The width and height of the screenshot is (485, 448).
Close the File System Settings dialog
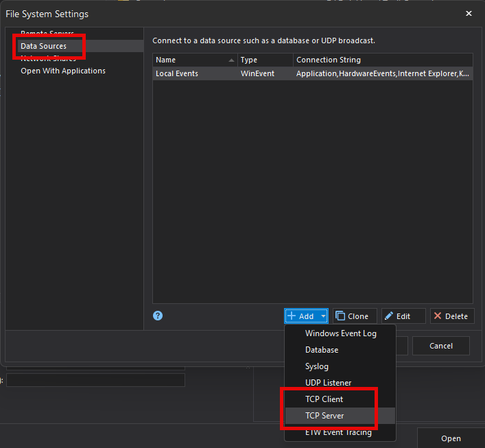coord(469,13)
